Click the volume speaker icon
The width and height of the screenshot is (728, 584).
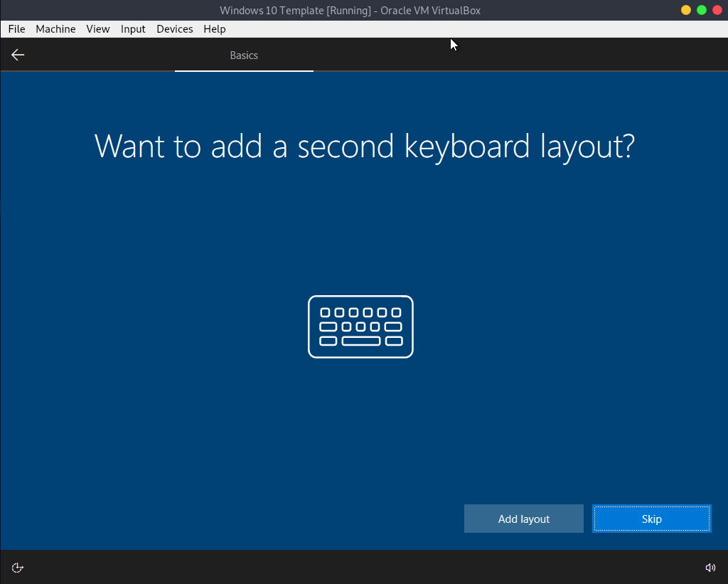click(710, 567)
